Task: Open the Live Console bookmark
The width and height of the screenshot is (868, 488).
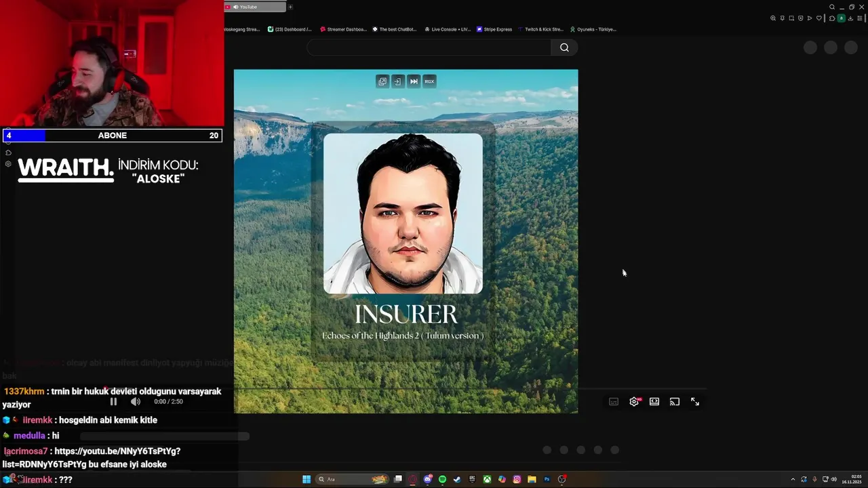Action: [x=447, y=29]
